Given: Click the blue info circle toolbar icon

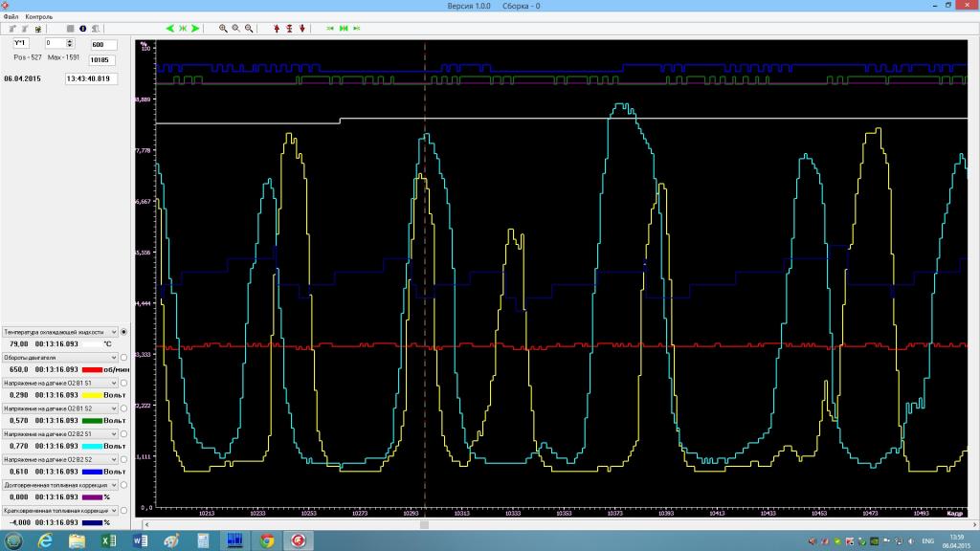Looking at the screenshot, I should (83, 29).
